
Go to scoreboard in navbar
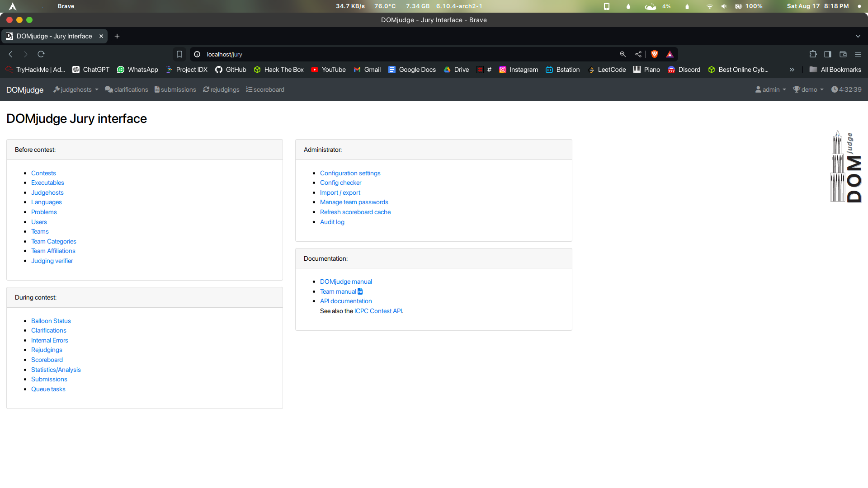pos(265,89)
